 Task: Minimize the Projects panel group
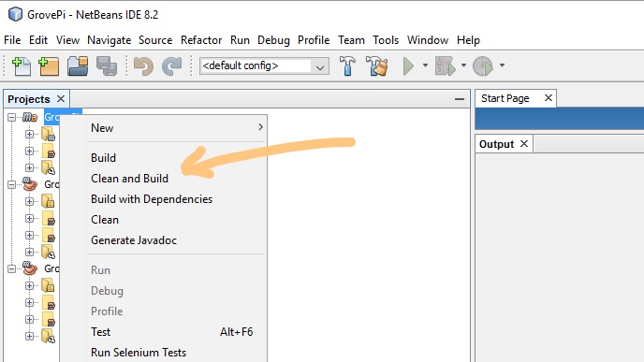click(460, 99)
